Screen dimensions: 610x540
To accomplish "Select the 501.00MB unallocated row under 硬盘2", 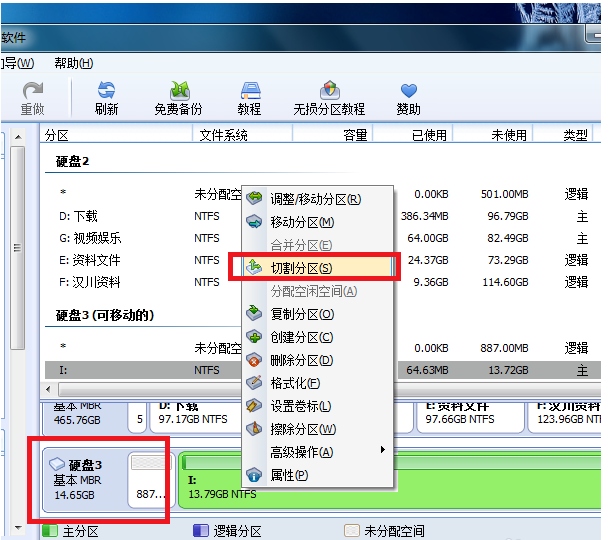I will pos(323,194).
